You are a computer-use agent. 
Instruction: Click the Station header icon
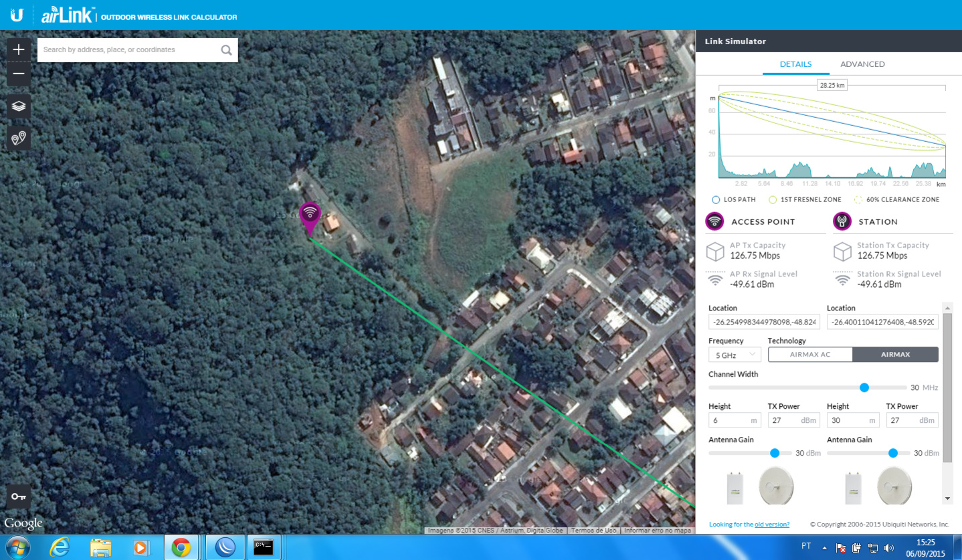(842, 221)
